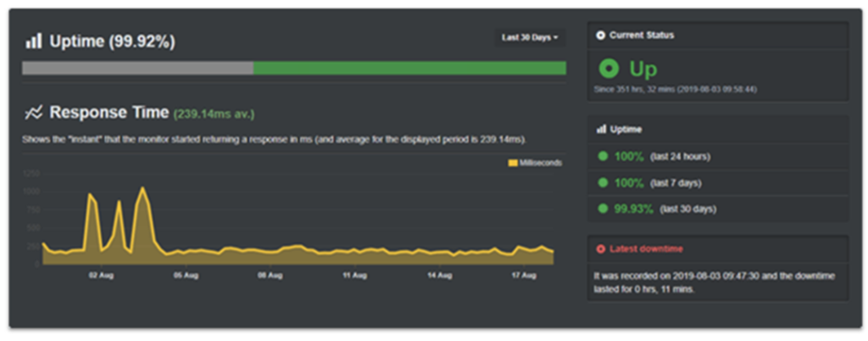
Task: Toggle the Milliseconds legend series
Action: click(535, 163)
